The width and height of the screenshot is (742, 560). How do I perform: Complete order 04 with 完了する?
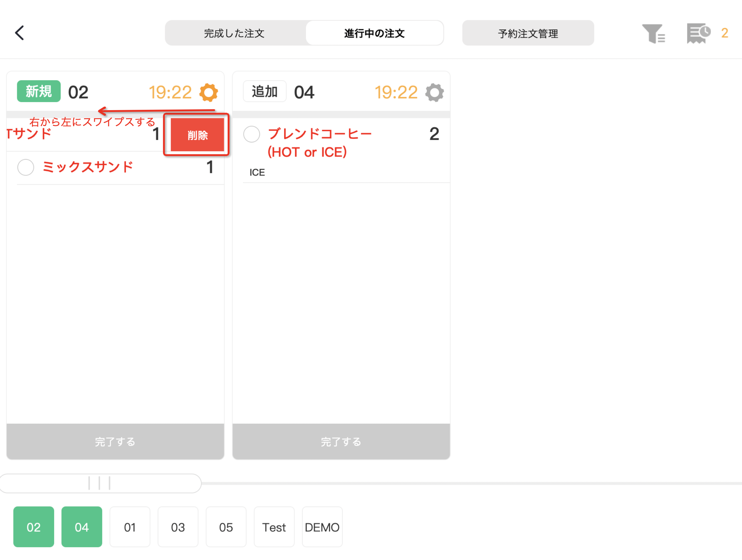pyautogui.click(x=341, y=441)
